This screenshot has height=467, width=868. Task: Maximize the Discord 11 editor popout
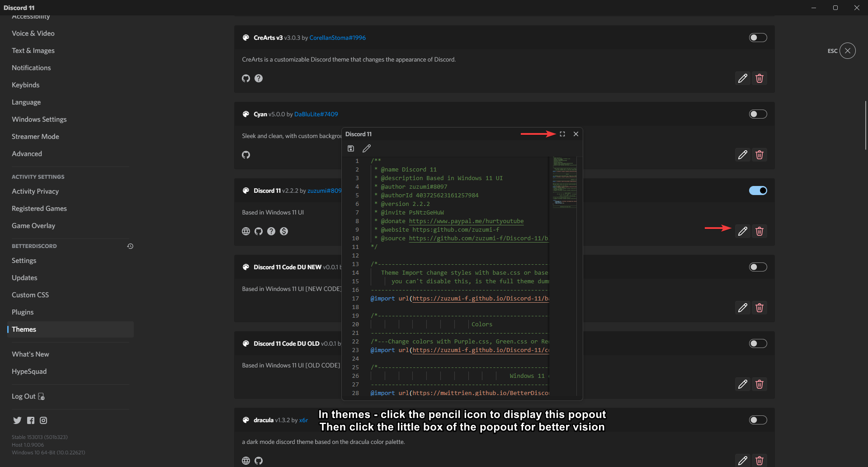[562, 134]
